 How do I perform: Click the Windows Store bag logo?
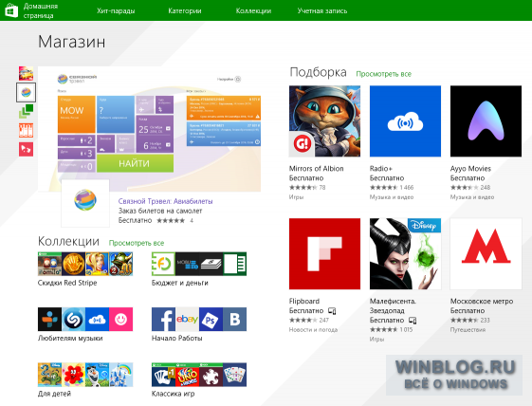click(x=10, y=10)
